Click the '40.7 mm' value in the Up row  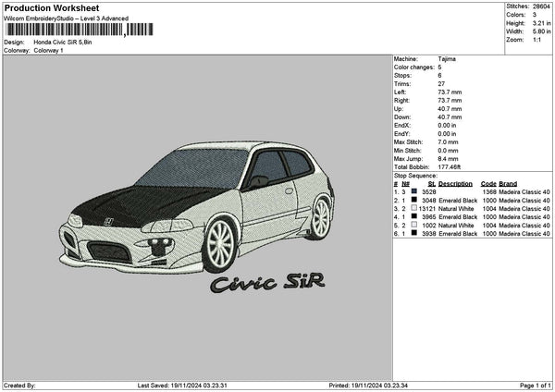coord(450,109)
